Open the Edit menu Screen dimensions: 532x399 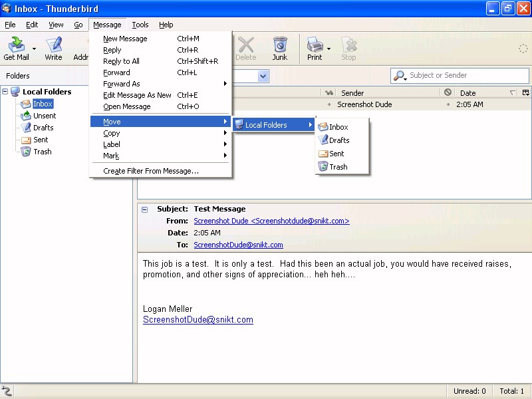[x=32, y=25]
